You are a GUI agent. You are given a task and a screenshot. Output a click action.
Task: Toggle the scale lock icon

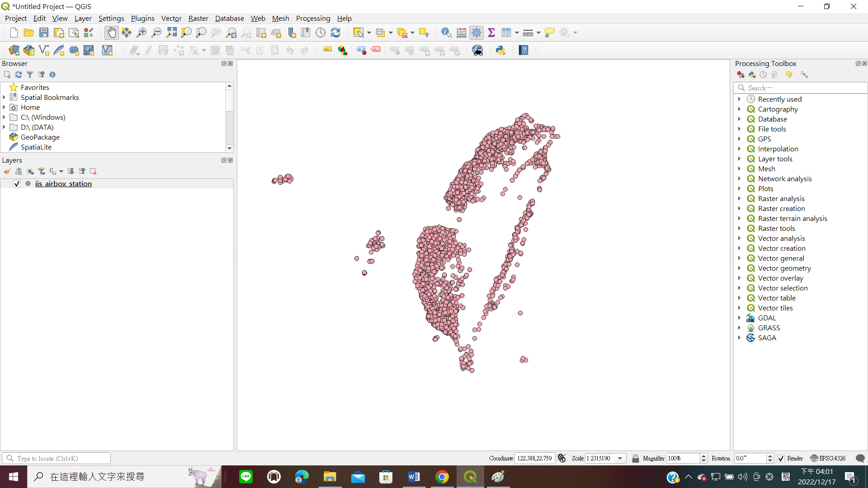pyautogui.click(x=635, y=458)
